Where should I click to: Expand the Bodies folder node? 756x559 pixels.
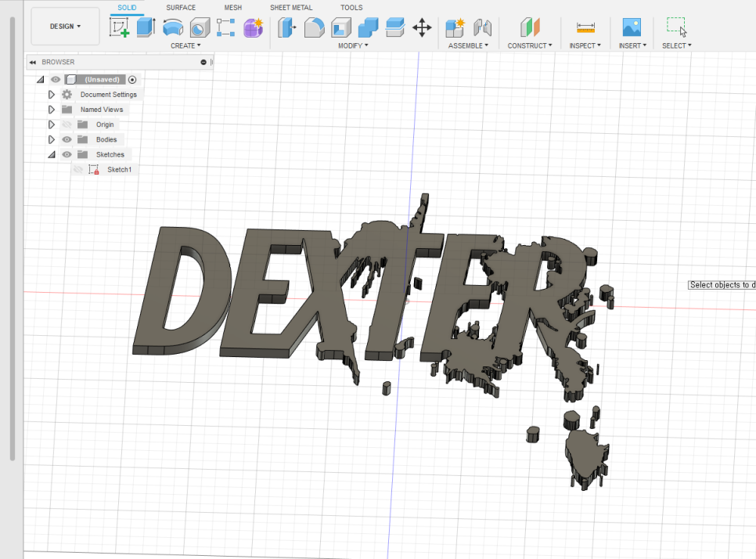[x=51, y=139]
